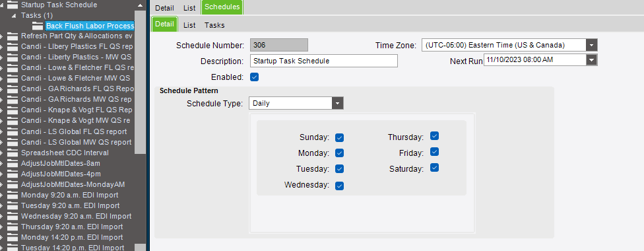644x251 pixels.
Task: Click the Startup Task Schedule folder icon
Action: click(13, 5)
